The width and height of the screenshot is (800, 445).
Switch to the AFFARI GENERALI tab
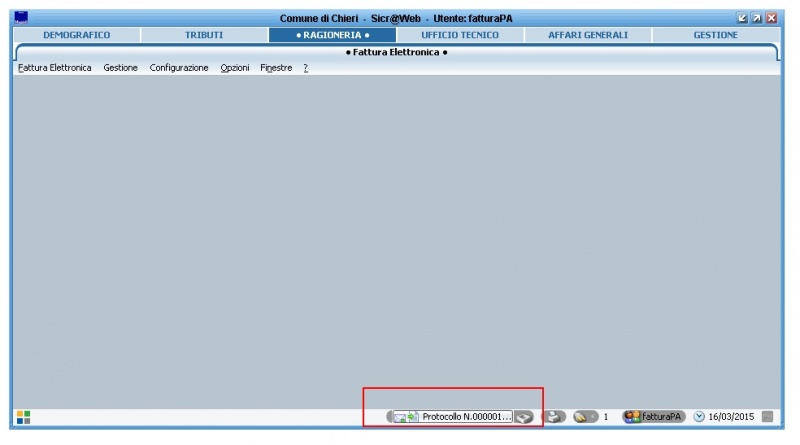pos(588,35)
